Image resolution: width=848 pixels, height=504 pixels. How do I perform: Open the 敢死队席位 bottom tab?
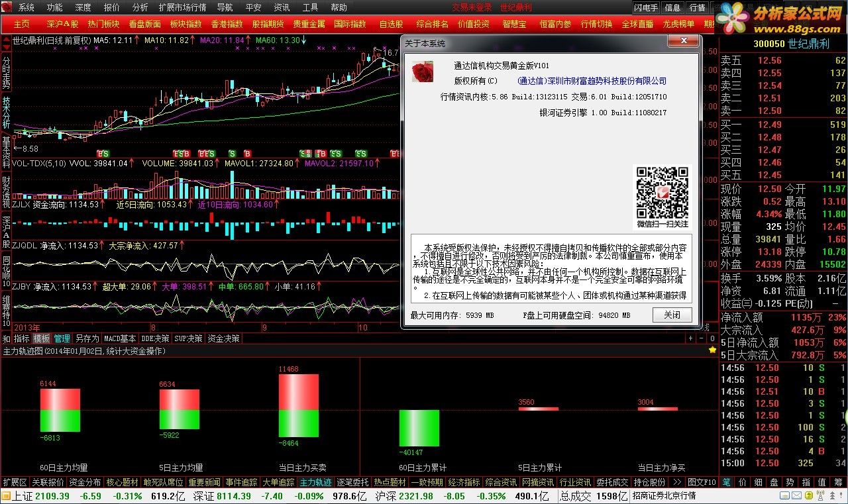[164, 482]
